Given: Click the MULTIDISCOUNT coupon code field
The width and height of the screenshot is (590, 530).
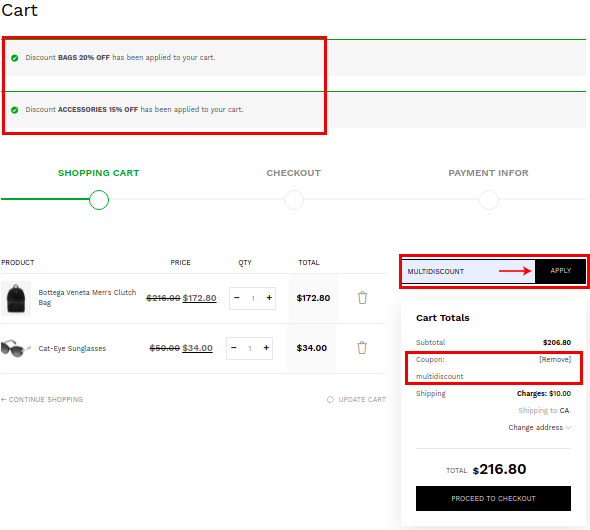Looking at the screenshot, I should click(468, 271).
